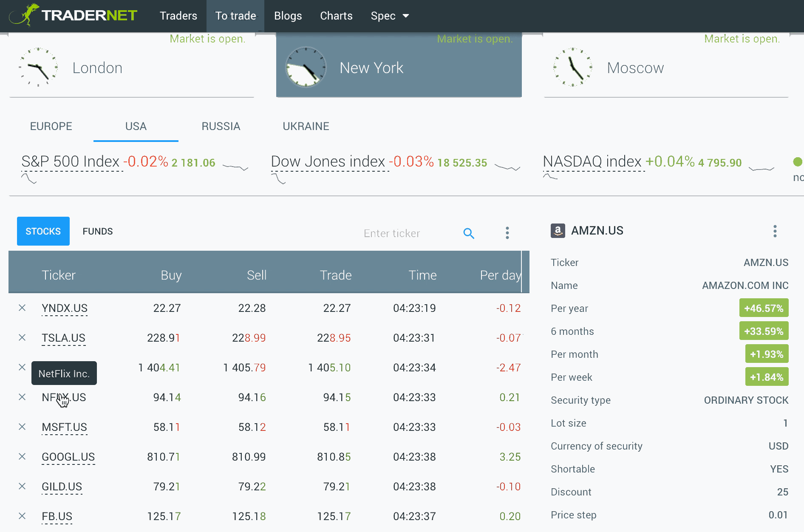The width and height of the screenshot is (804, 532).
Task: Open Charts in the top navigation
Action: [336, 16]
